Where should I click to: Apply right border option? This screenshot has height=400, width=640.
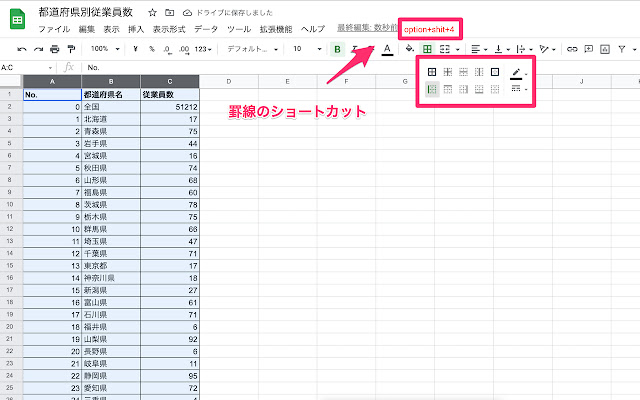coord(463,89)
